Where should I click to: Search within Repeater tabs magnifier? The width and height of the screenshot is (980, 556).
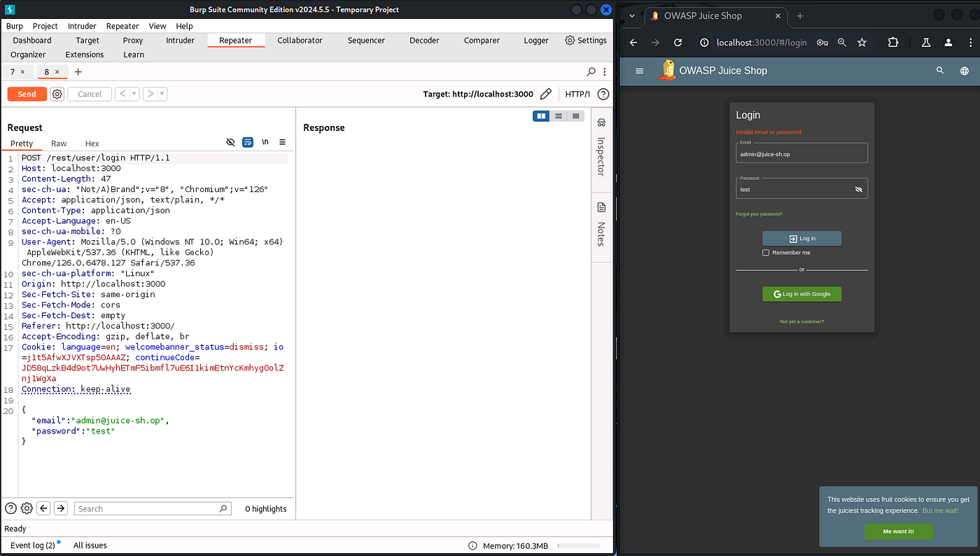(591, 71)
